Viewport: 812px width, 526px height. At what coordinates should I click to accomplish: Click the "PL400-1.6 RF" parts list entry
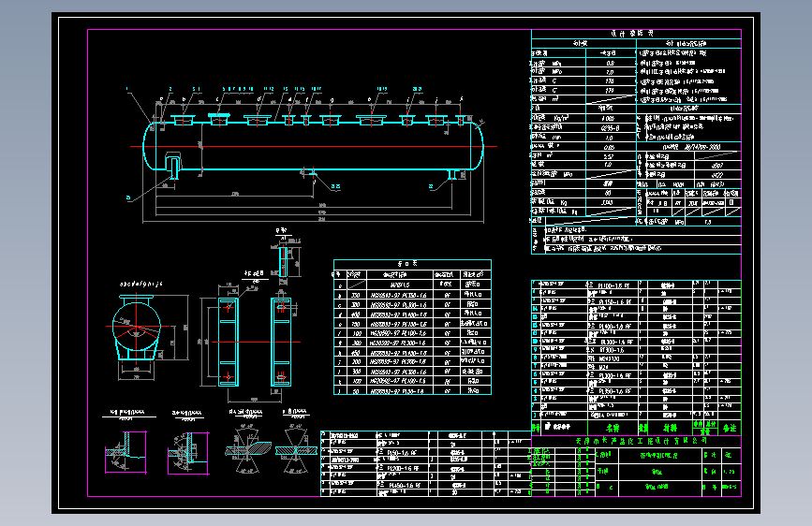tap(615, 326)
